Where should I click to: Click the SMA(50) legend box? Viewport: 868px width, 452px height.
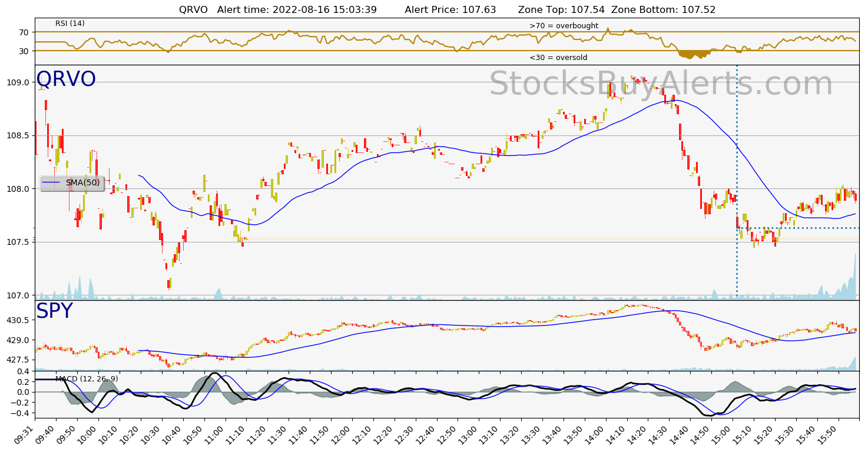pos(72,183)
